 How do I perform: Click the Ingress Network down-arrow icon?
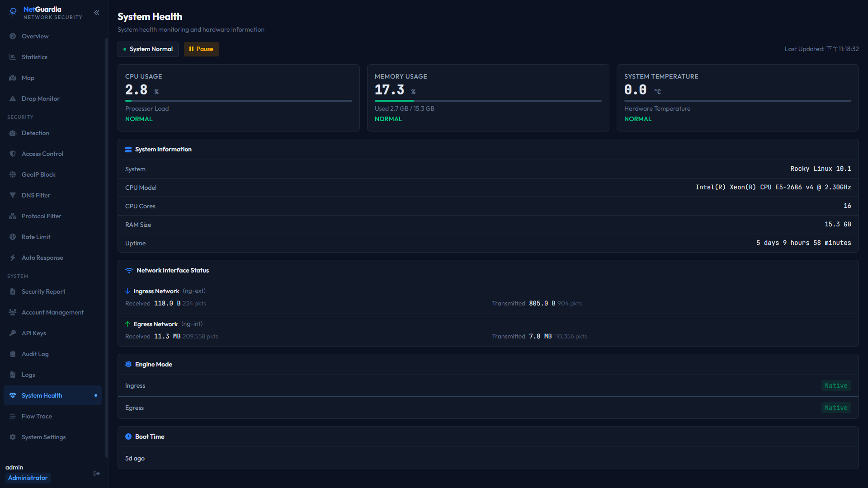pos(127,291)
